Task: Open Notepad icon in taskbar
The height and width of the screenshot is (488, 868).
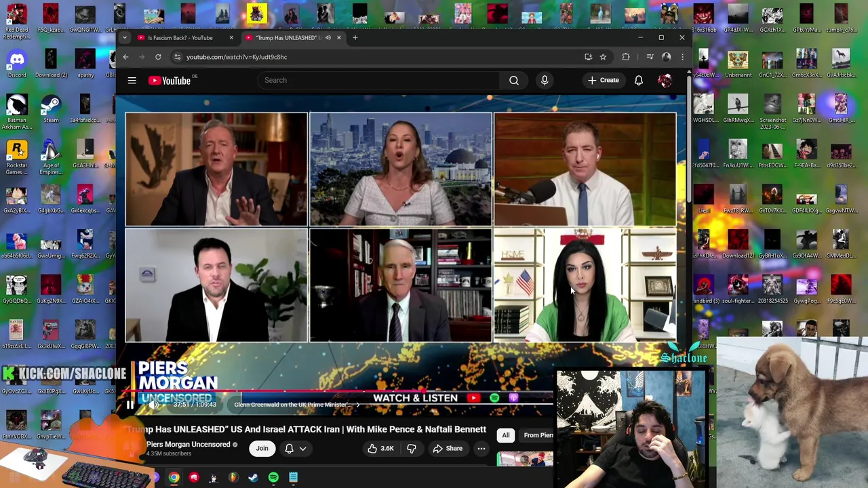Action: tap(293, 478)
